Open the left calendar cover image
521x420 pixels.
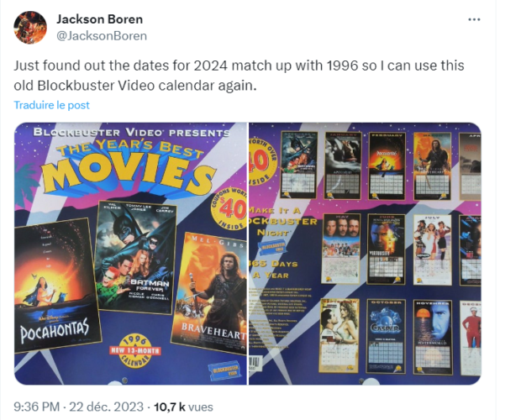coord(130,254)
